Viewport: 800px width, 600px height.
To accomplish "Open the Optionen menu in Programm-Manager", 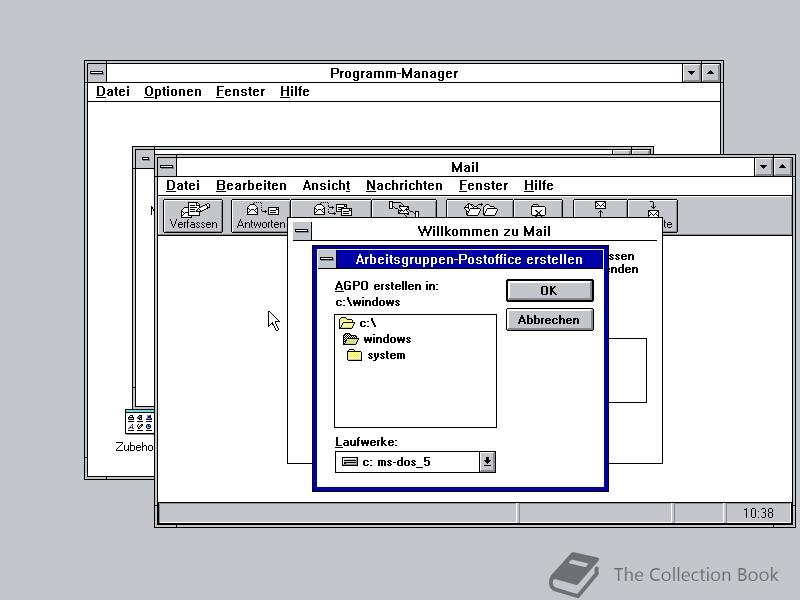I will (x=172, y=91).
